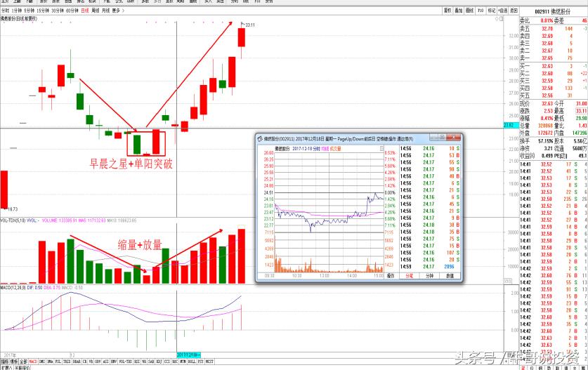The width and height of the screenshot is (588, 370).
Task: Click the 全部 indicators button
Action: (23, 362)
